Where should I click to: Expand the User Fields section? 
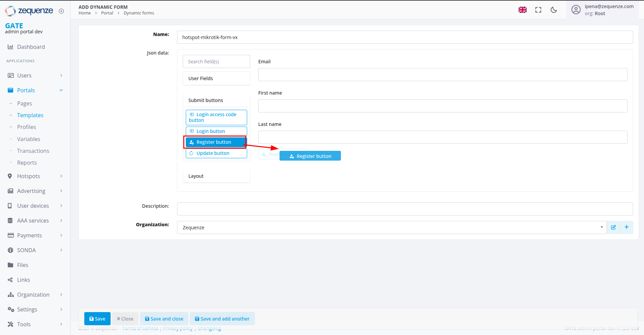(216, 78)
